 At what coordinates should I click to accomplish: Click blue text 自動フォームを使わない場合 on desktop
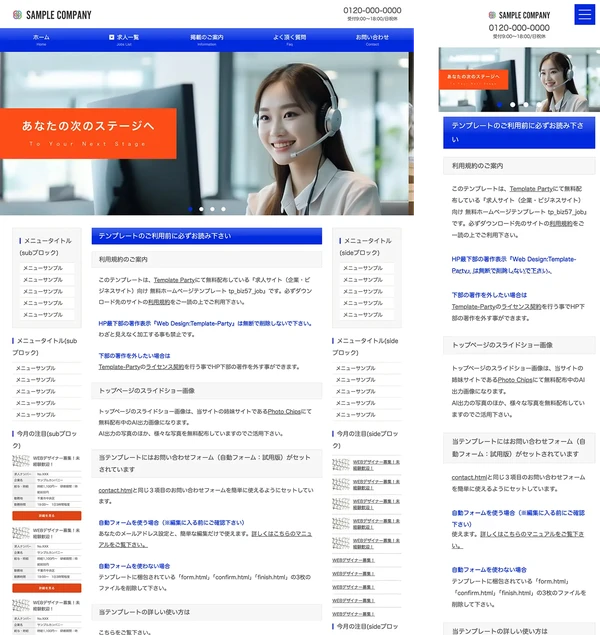pos(134,566)
